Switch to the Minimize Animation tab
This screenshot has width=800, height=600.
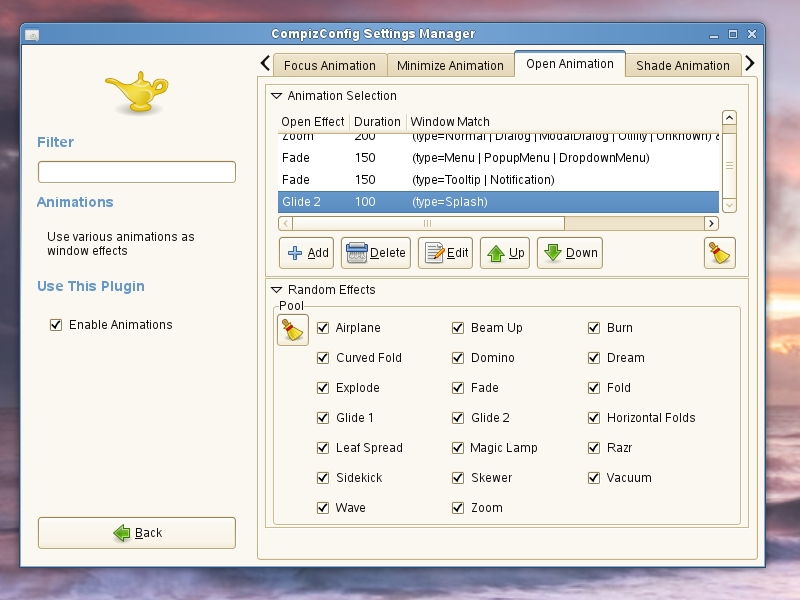click(451, 65)
